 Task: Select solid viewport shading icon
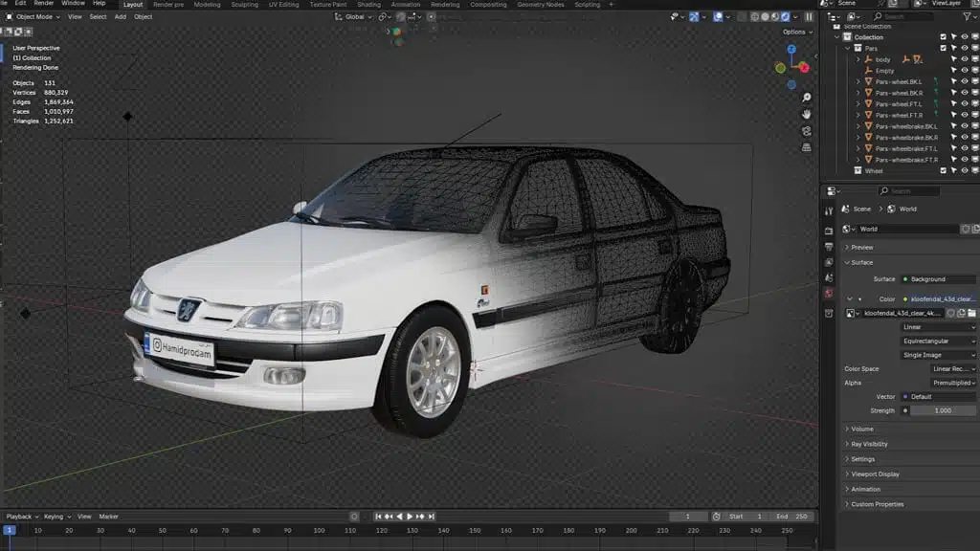[x=765, y=17]
